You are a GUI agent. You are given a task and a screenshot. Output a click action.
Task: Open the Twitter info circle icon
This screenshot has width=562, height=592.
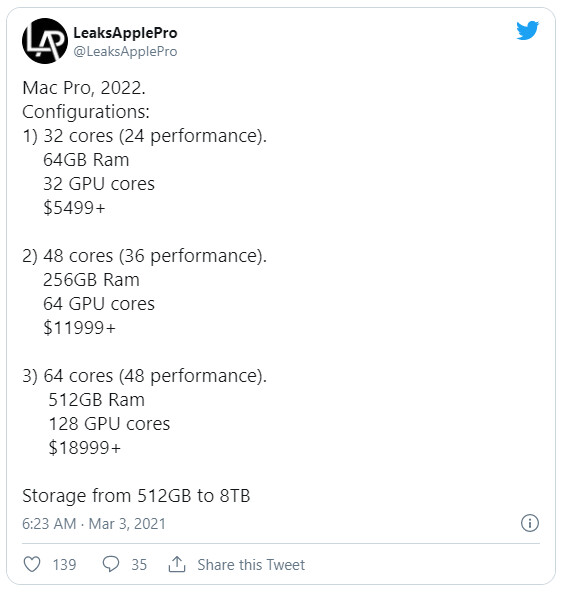point(530,523)
